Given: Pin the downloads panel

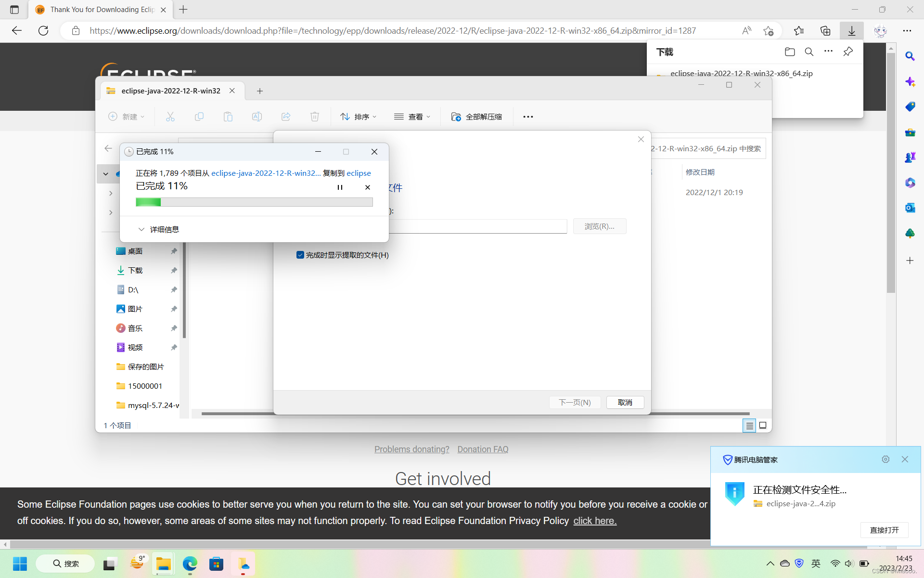Looking at the screenshot, I should click(848, 52).
